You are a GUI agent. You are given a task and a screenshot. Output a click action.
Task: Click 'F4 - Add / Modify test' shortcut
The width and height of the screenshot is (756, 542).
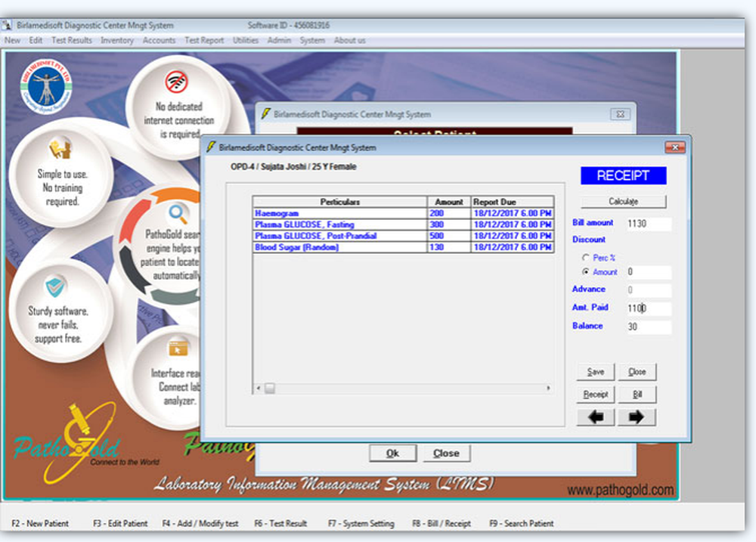pyautogui.click(x=200, y=523)
